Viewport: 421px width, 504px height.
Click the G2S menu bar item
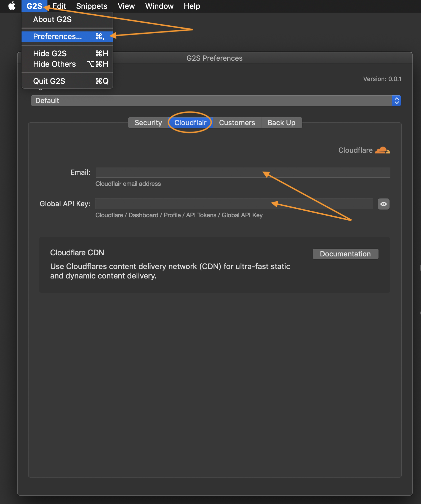tap(34, 6)
